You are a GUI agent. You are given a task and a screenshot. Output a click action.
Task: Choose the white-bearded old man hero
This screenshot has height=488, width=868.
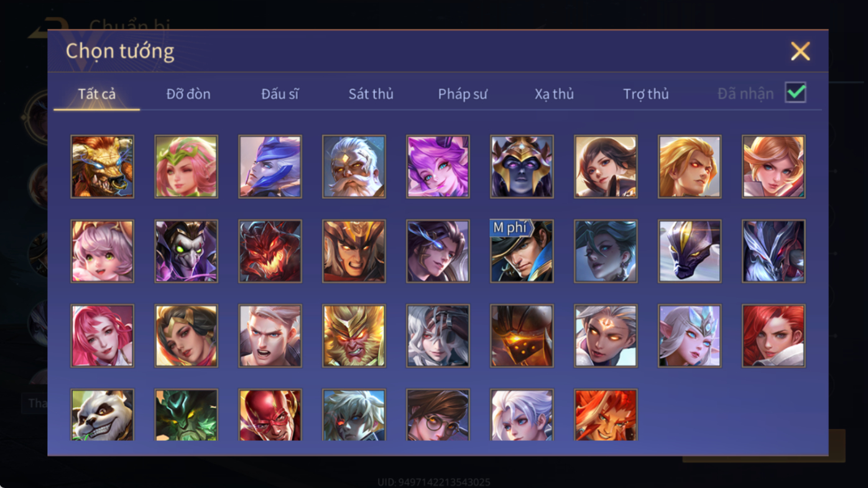(x=354, y=167)
